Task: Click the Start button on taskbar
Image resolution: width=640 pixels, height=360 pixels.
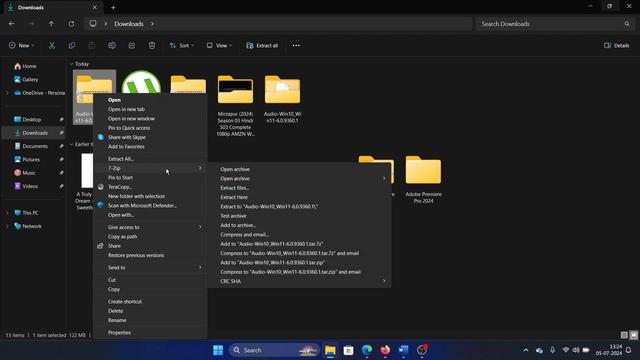Action: click(218, 350)
